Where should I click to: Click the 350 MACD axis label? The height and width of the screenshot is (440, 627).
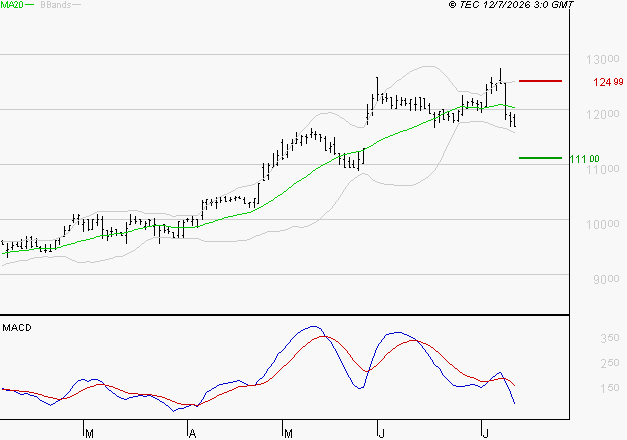(610, 338)
